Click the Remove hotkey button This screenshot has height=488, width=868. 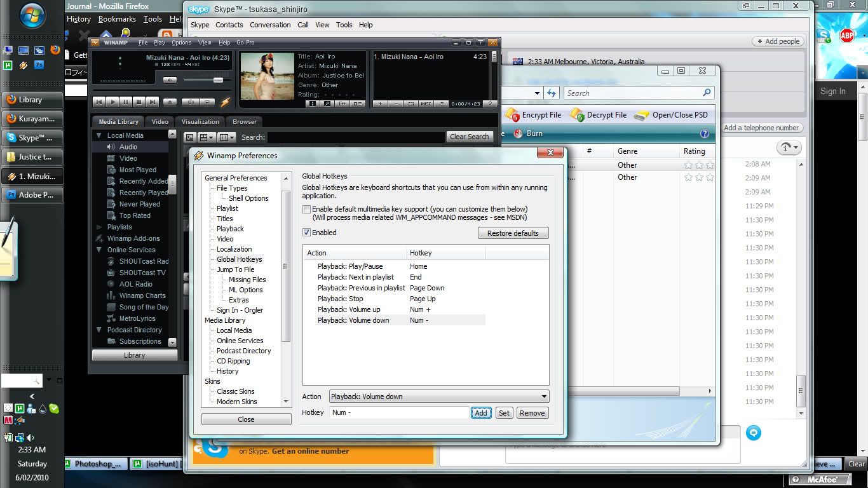point(532,413)
